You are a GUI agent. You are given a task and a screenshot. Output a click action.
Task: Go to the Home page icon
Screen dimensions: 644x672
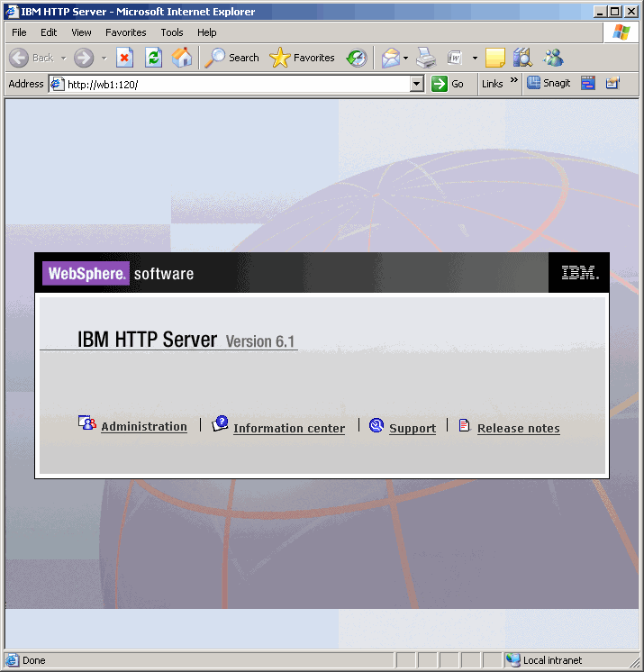point(182,58)
